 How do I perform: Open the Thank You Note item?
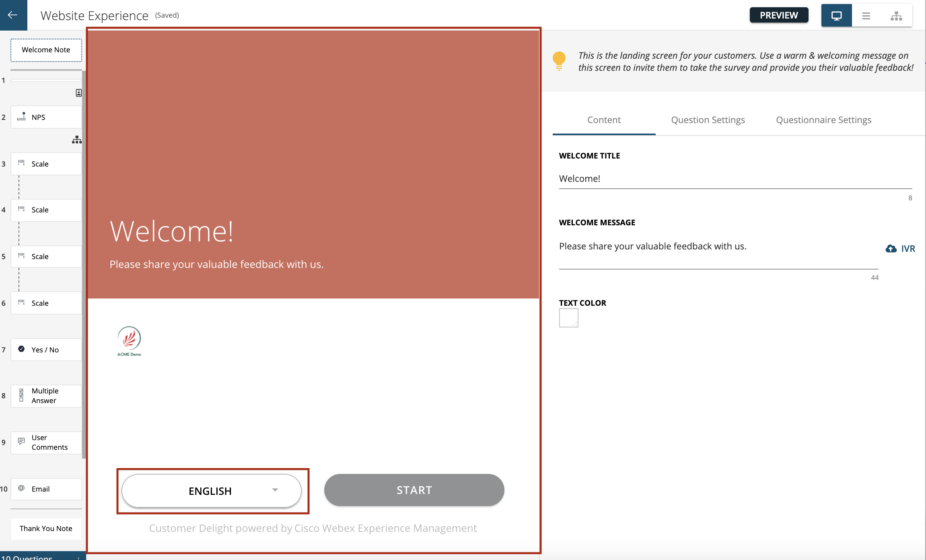click(x=46, y=528)
